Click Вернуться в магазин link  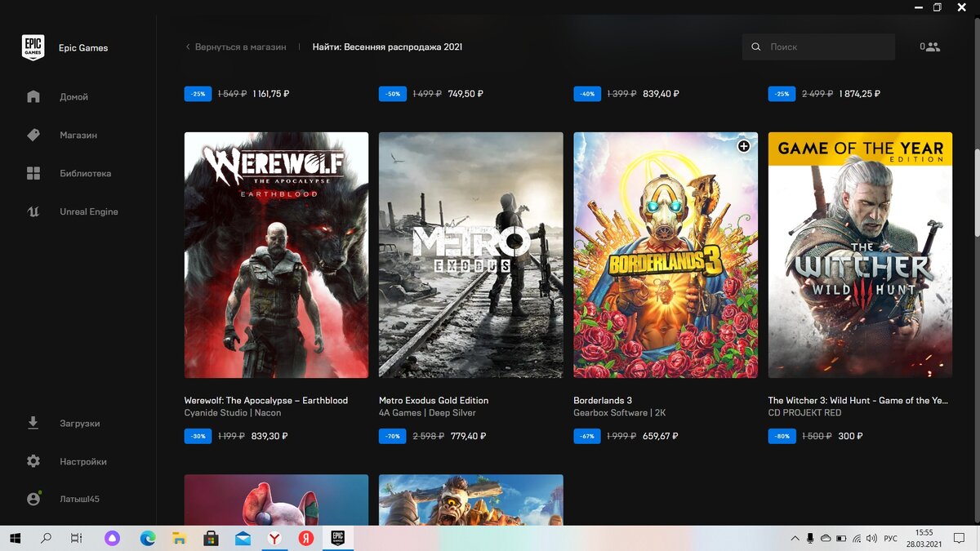(x=240, y=47)
